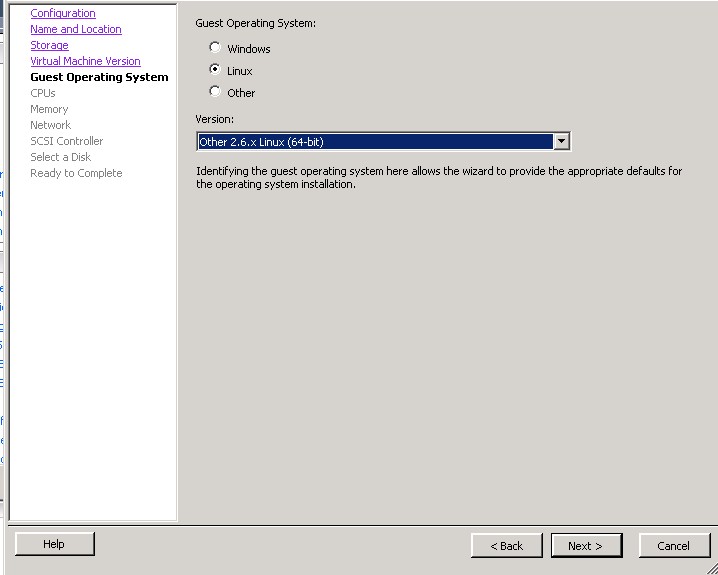Click Ready to Complete step in sidebar
Viewport: 718px width, 575px height.
[x=76, y=173]
